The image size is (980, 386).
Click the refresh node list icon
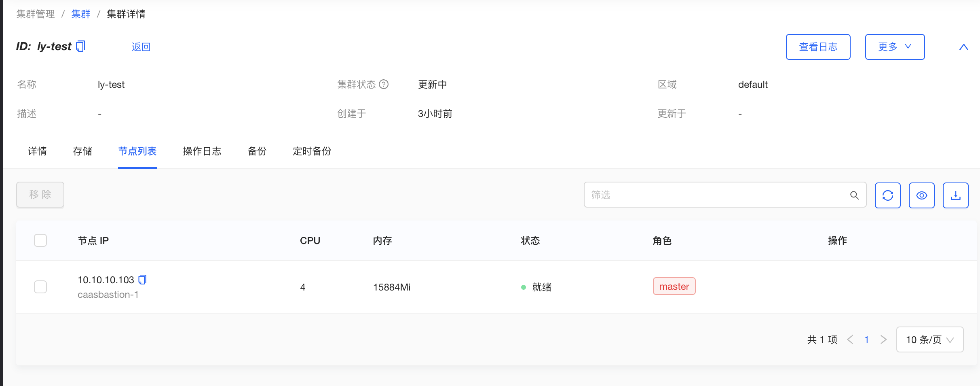887,195
